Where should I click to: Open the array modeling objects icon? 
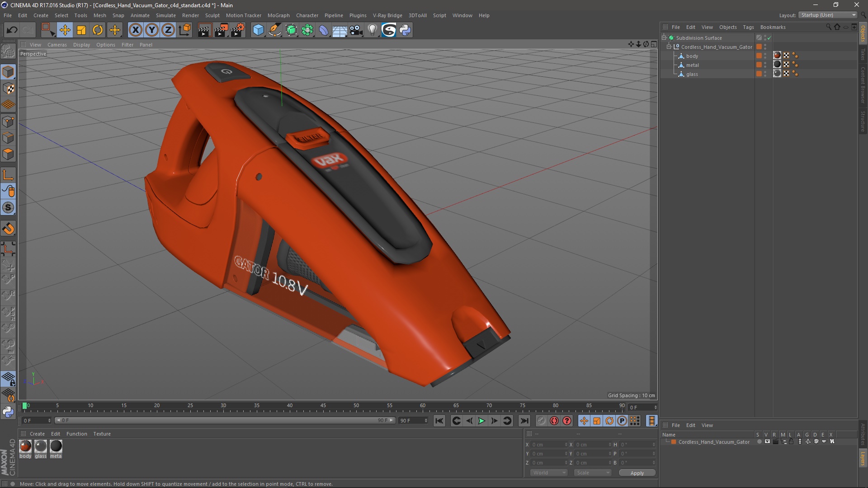(x=307, y=30)
